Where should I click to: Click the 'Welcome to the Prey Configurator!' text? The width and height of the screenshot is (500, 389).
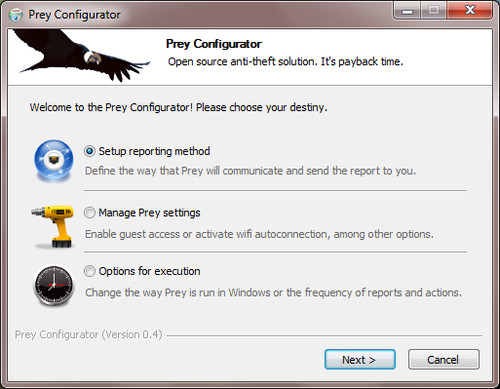click(x=111, y=107)
